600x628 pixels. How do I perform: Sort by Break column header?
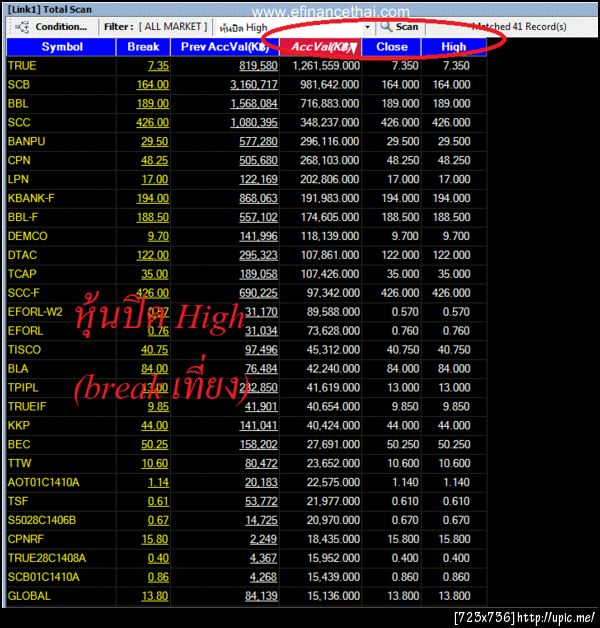[143, 47]
